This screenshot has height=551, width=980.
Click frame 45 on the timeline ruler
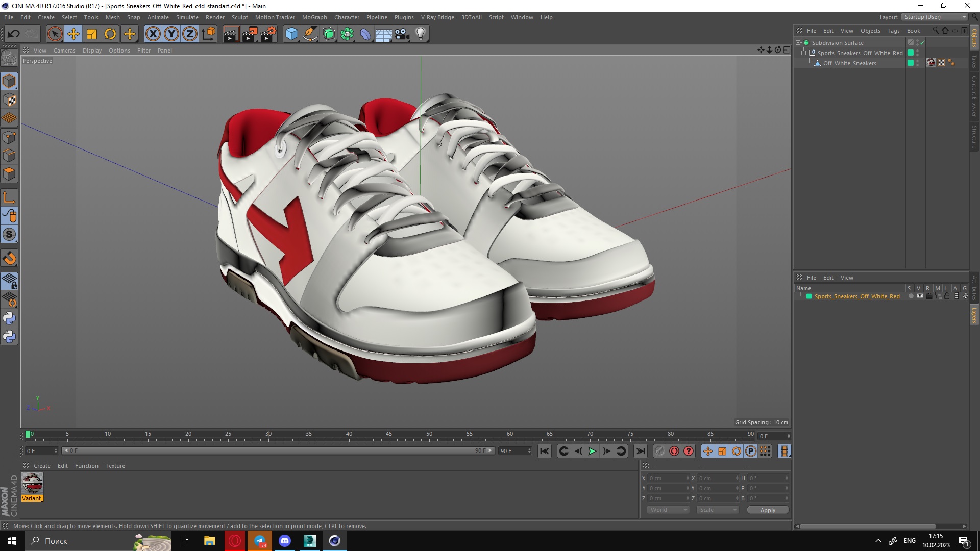389,435
